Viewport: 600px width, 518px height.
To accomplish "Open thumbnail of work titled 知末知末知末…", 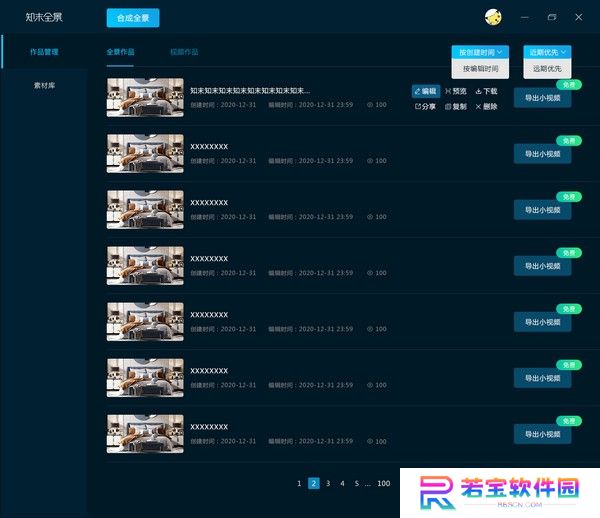I will pos(145,98).
